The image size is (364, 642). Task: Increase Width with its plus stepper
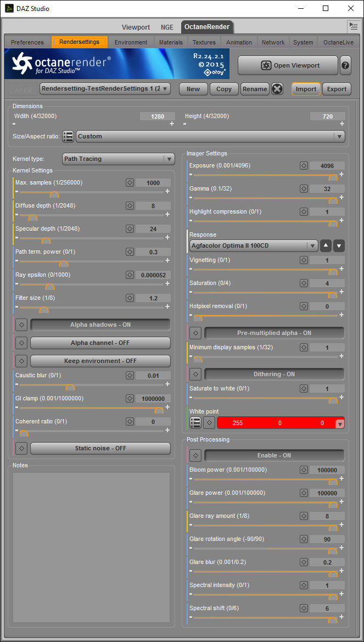pyautogui.click(x=172, y=124)
